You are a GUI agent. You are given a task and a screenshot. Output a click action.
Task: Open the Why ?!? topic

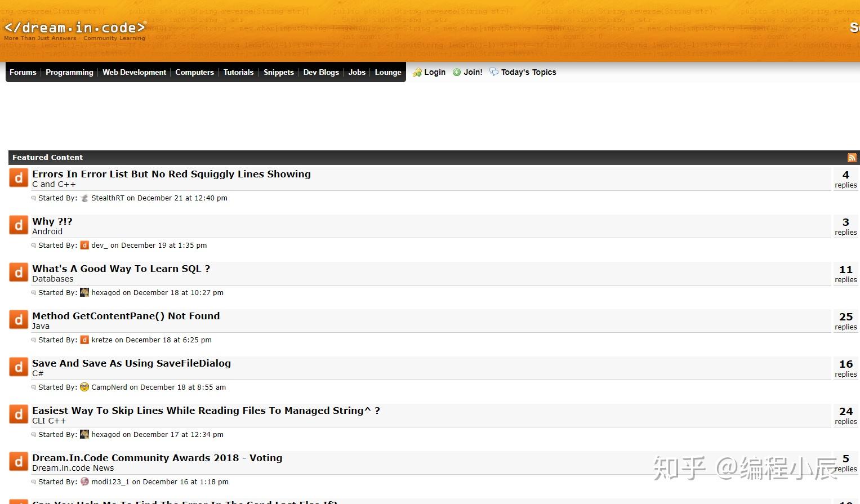pos(52,221)
